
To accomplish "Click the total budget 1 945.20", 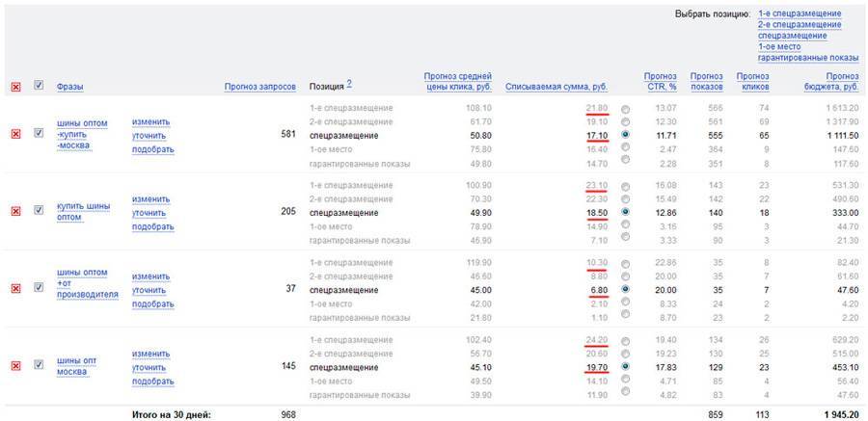I will click(840, 415).
